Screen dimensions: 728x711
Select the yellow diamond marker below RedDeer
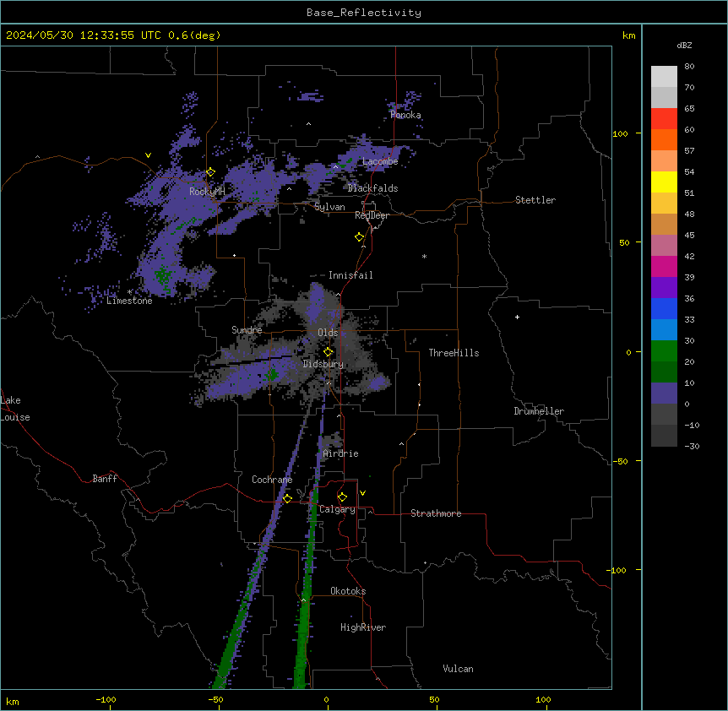click(x=360, y=237)
